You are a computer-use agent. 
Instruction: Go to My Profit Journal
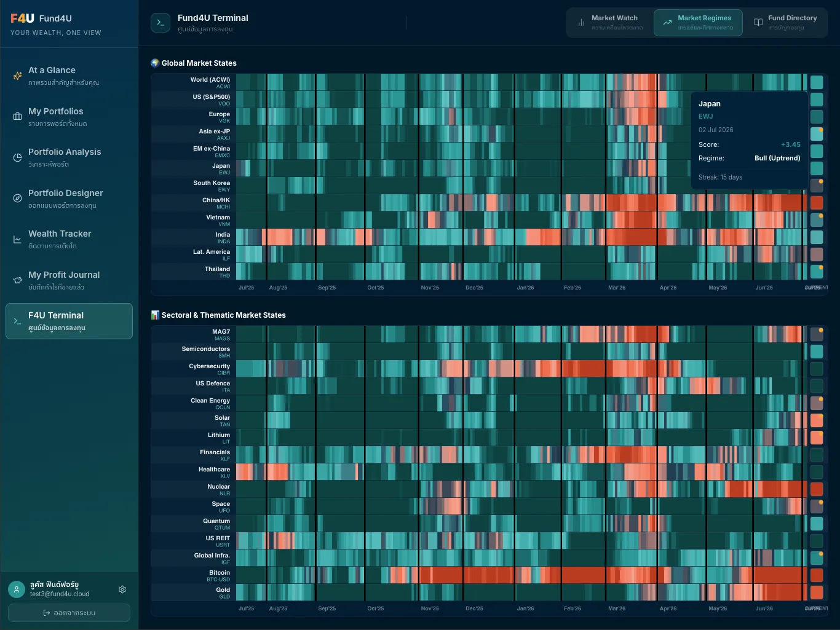click(x=69, y=280)
